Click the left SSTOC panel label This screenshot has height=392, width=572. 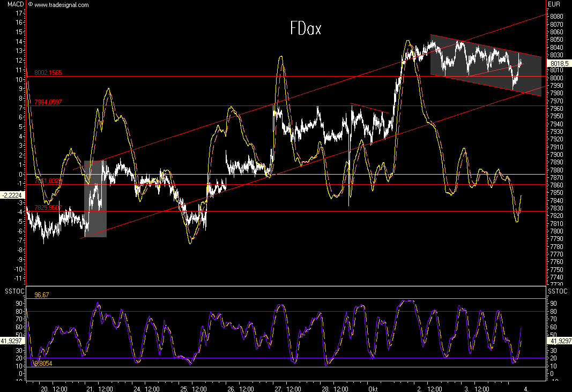[x=13, y=290]
